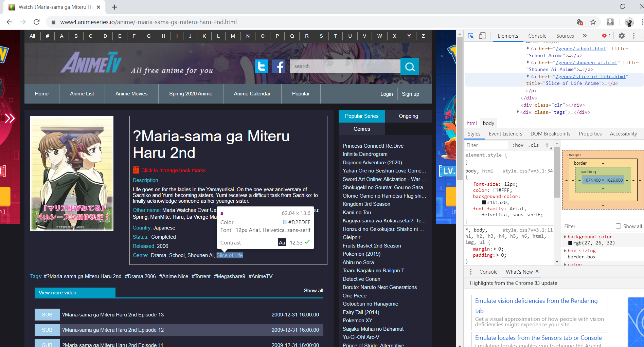Open the Event Listeners pane tab

point(505,134)
